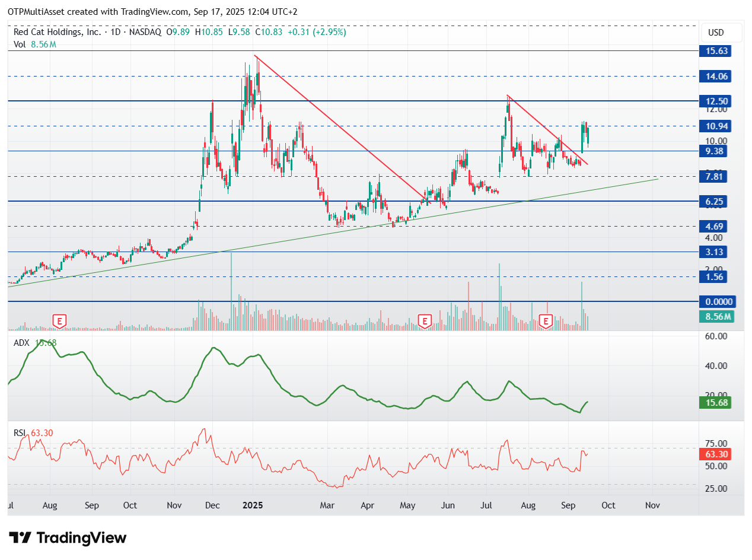Click the Nov label at far right of time axis
Viewport: 752px width, 560px height.
pyautogui.click(x=652, y=506)
